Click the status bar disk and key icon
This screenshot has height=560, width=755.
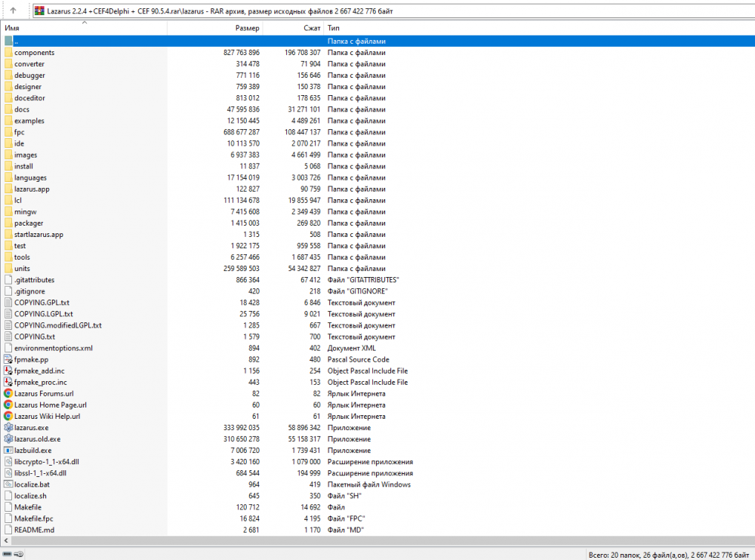pos(13,554)
